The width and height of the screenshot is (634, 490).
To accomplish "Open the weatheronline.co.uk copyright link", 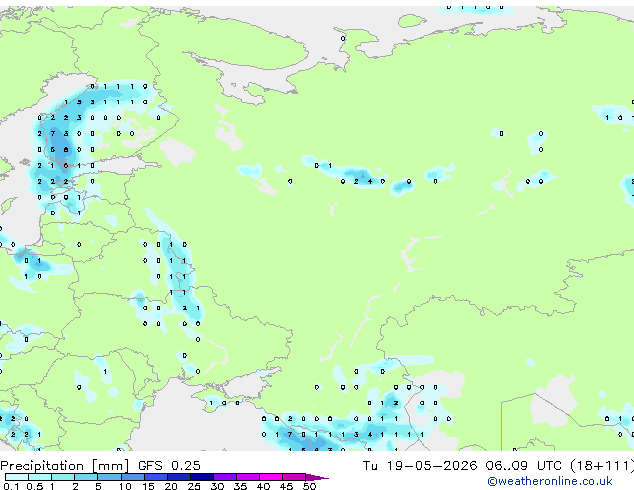I will pos(550,481).
